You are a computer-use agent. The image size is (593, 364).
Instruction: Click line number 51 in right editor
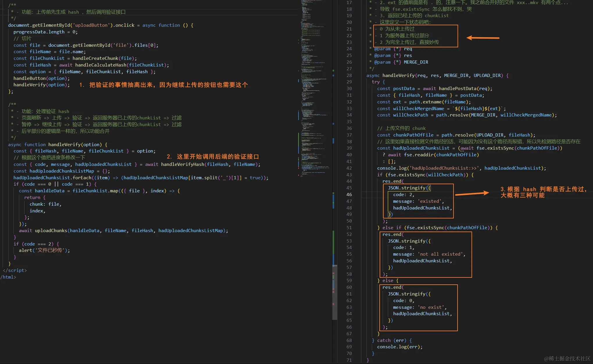coord(349,228)
